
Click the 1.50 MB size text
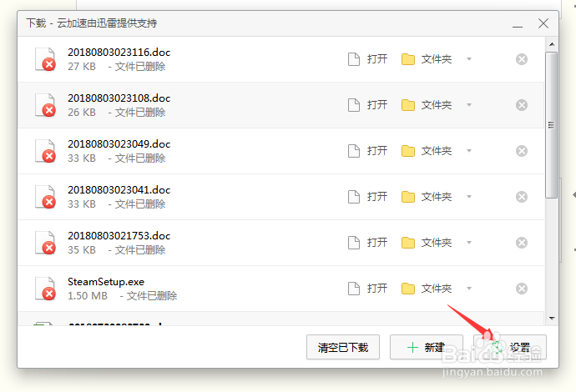pyautogui.click(x=88, y=296)
